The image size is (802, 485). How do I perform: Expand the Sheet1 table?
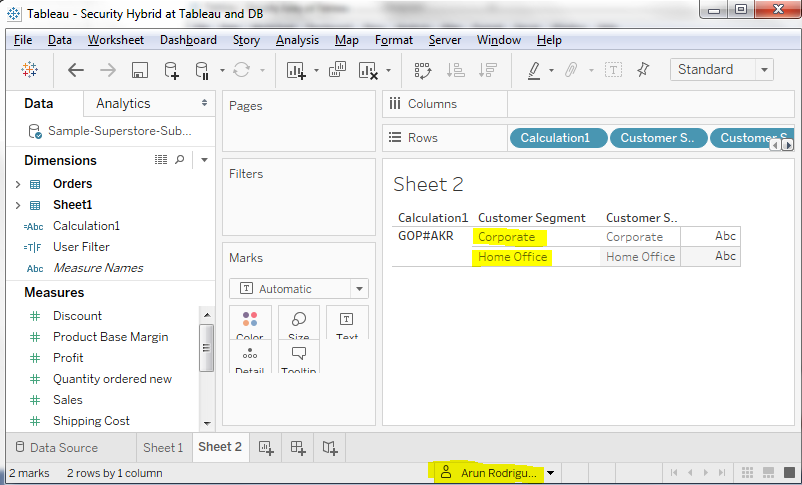coord(18,205)
